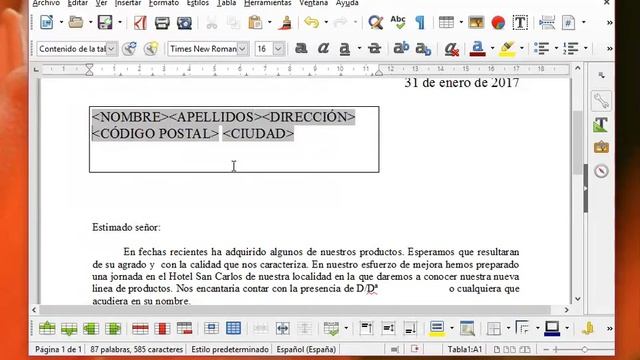Open a file with the folder icon
640x360 pixels.
coord(76,22)
